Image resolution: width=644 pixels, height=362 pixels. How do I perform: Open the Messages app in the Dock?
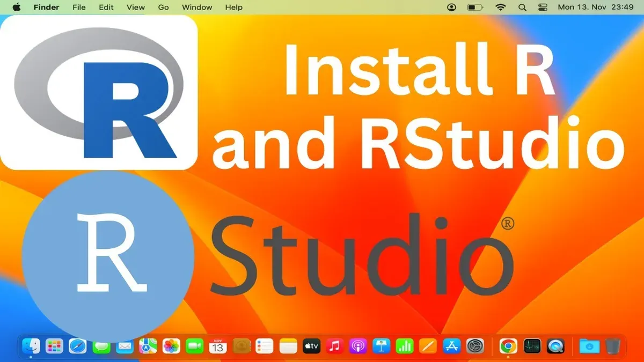pyautogui.click(x=101, y=347)
